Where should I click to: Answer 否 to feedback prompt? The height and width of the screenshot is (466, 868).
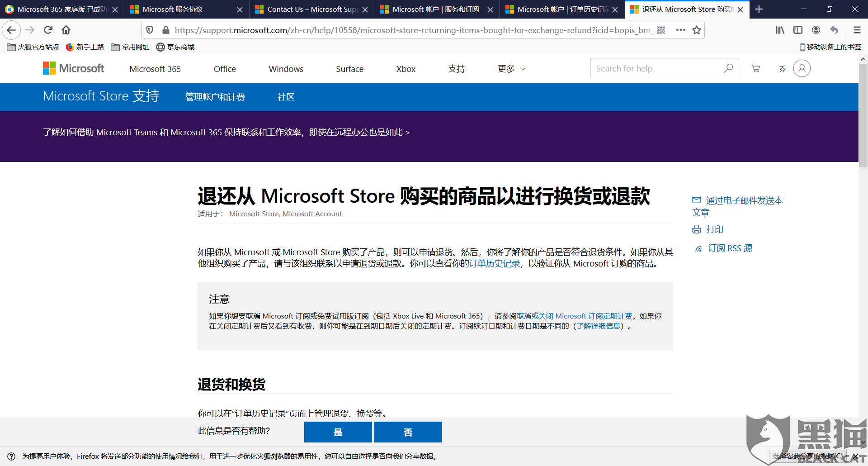click(408, 432)
